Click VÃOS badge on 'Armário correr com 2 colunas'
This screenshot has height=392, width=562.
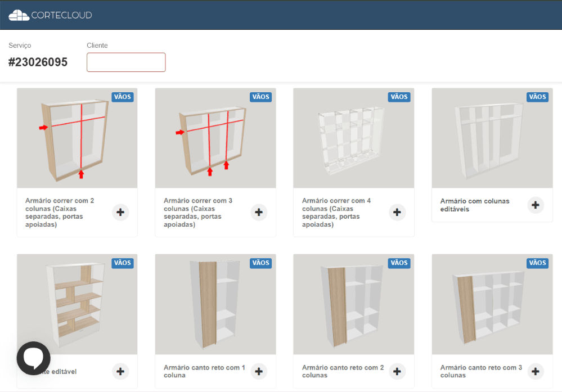coord(123,97)
